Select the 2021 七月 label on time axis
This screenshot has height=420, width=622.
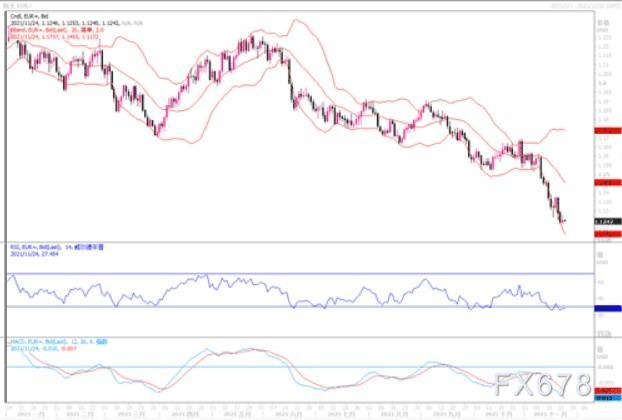click(x=342, y=414)
